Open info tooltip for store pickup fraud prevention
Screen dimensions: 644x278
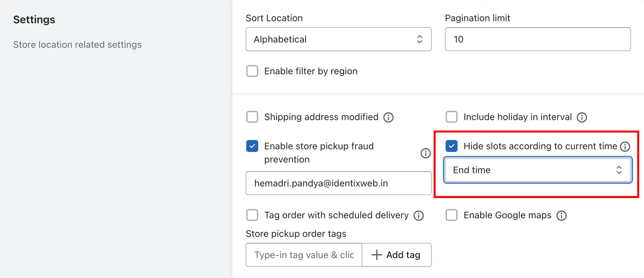click(x=426, y=153)
